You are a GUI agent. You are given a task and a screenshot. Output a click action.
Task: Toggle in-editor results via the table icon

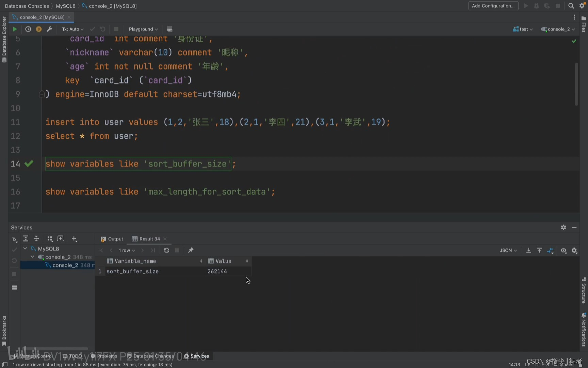point(169,29)
